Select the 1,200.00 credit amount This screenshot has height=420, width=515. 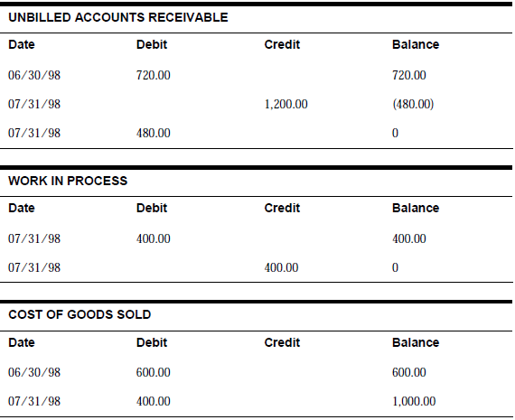click(286, 105)
